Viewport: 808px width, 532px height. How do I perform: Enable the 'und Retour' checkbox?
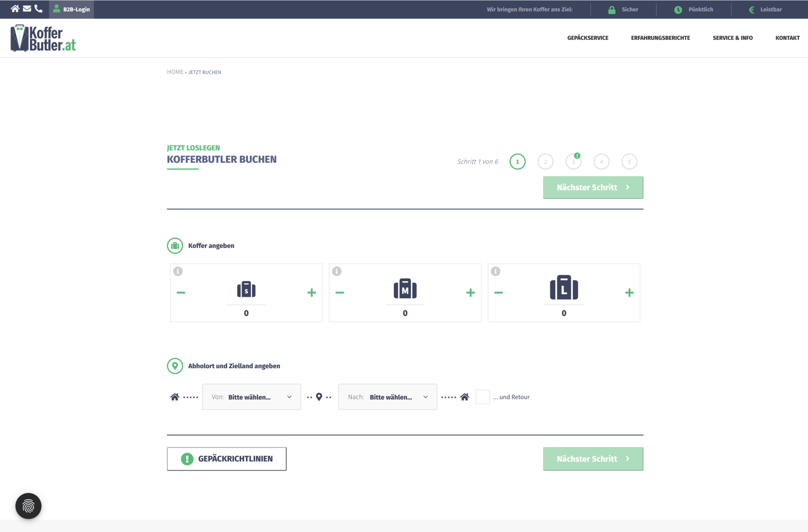[483, 397]
